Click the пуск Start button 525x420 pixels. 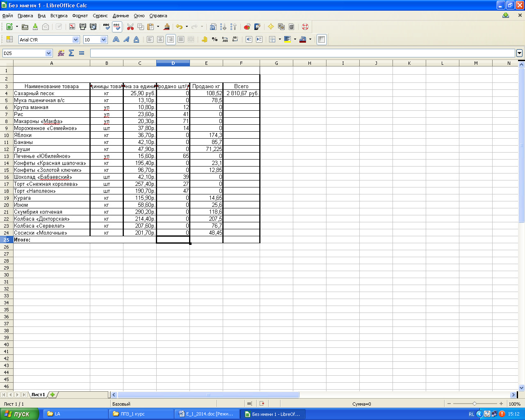19,414
